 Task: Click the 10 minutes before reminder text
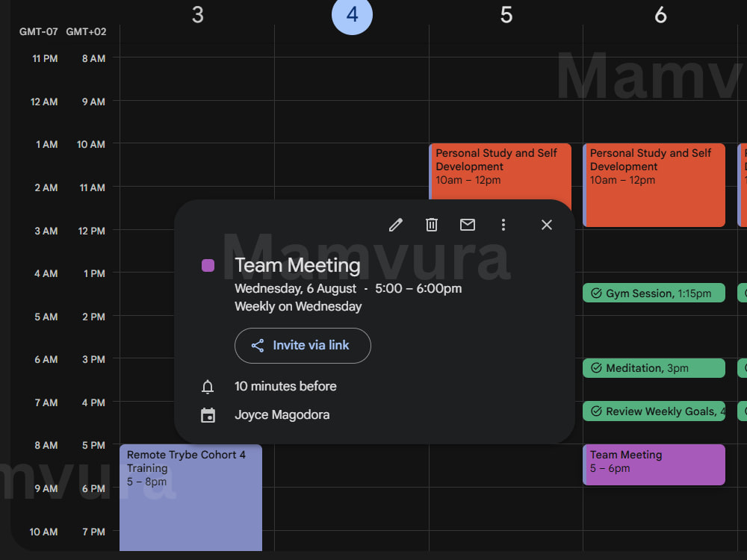285,386
